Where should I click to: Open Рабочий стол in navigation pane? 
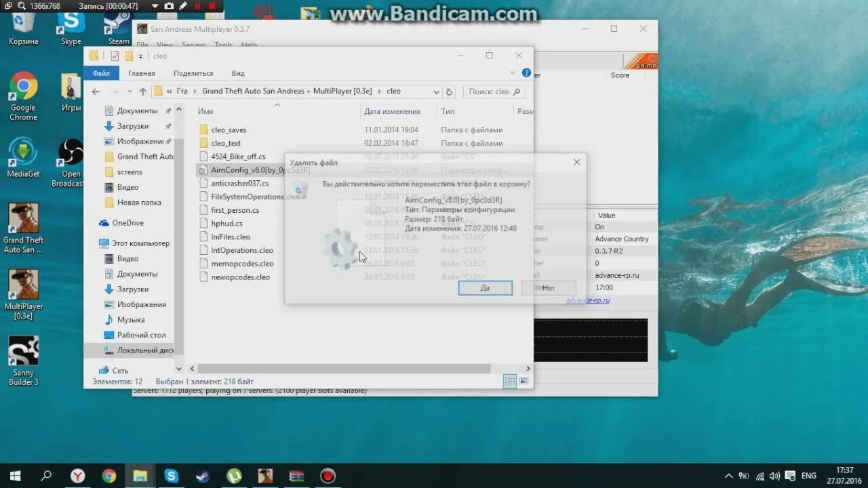click(141, 335)
